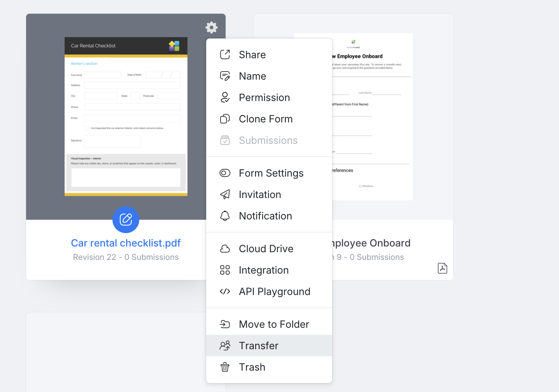Click the disabled Submissions menu entry

[268, 140]
